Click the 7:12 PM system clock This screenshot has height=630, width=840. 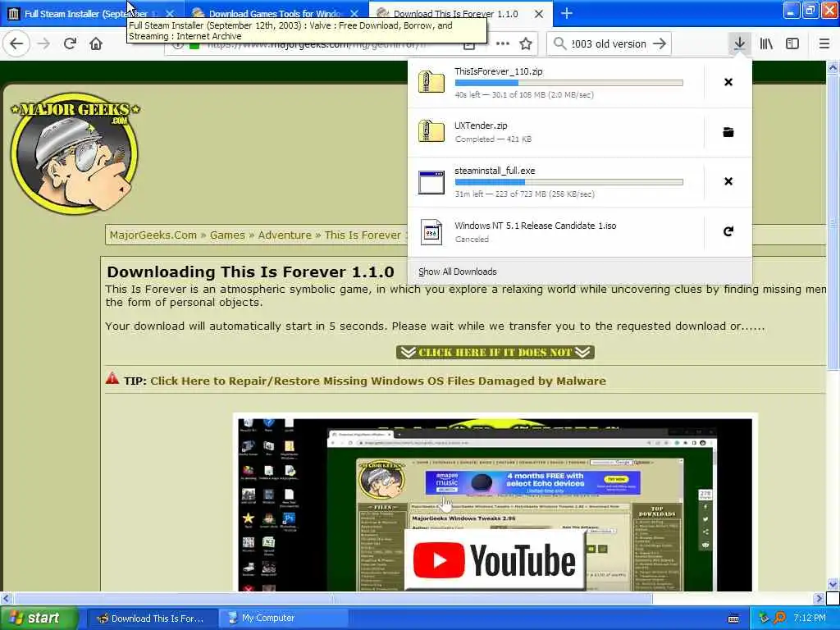coord(810,618)
